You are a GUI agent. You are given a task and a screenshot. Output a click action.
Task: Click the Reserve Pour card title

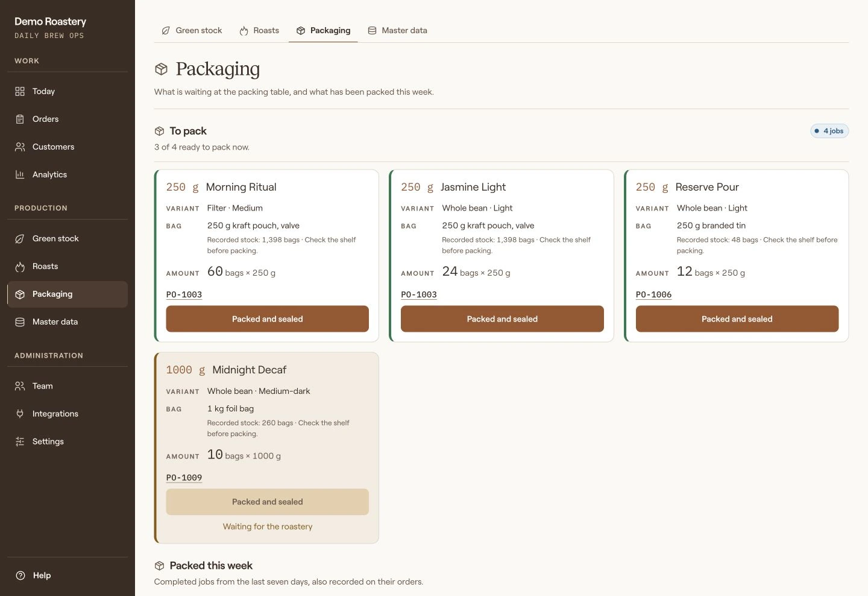coord(707,187)
